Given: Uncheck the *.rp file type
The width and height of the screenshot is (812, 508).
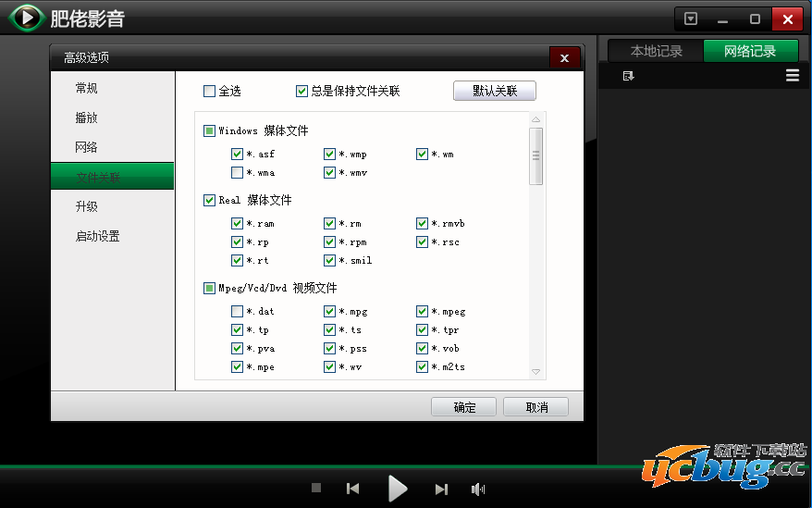Looking at the screenshot, I should [x=237, y=242].
